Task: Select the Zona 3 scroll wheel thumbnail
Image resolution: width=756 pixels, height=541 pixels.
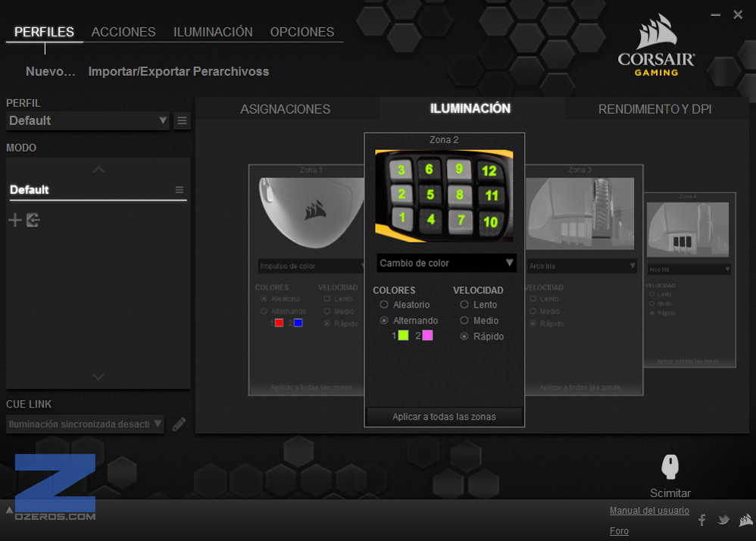Action: tap(580, 214)
